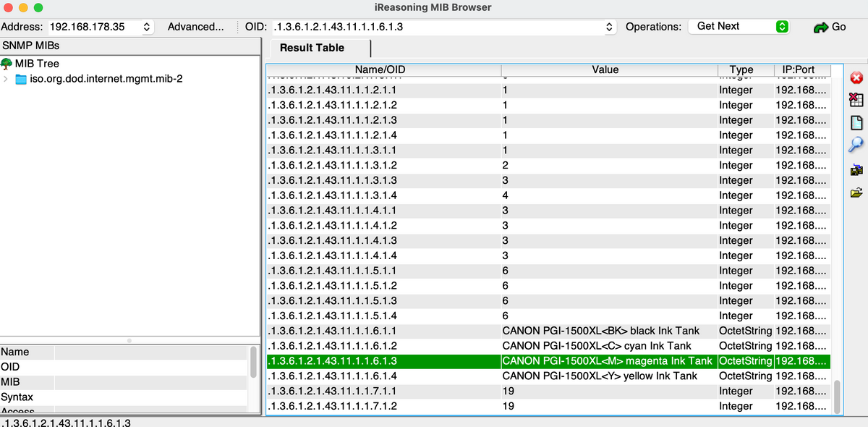The width and height of the screenshot is (868, 427).
Task: Select row .1.3.6.1.2.1.43.11.1.1.2.1.3
Action: (548, 120)
